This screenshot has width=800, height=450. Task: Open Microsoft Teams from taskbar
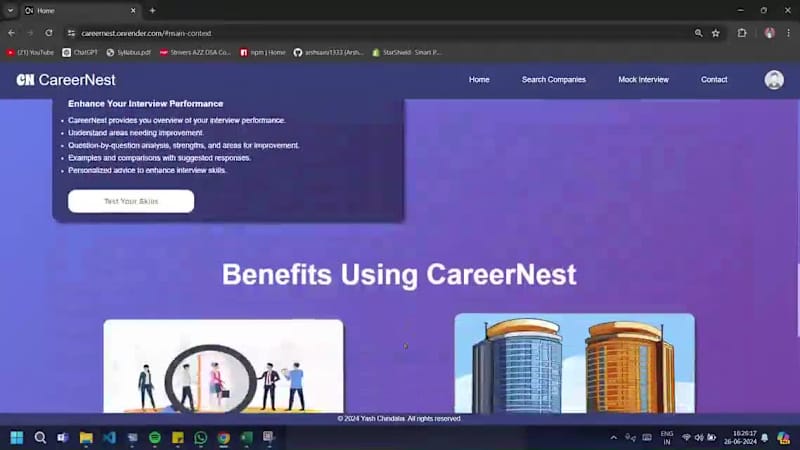point(63,437)
